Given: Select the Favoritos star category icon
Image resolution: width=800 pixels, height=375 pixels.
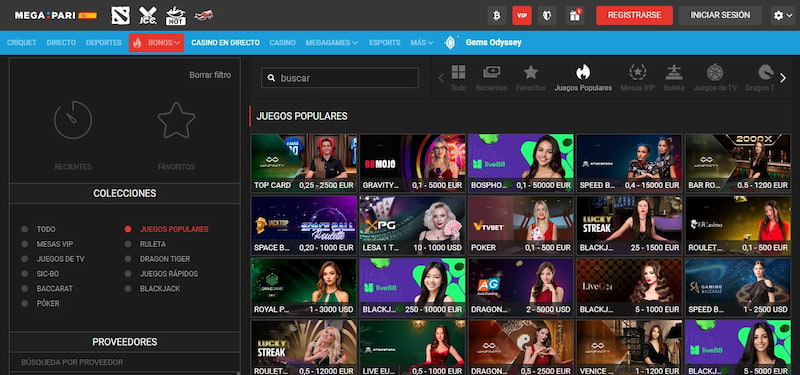Looking at the screenshot, I should [531, 72].
